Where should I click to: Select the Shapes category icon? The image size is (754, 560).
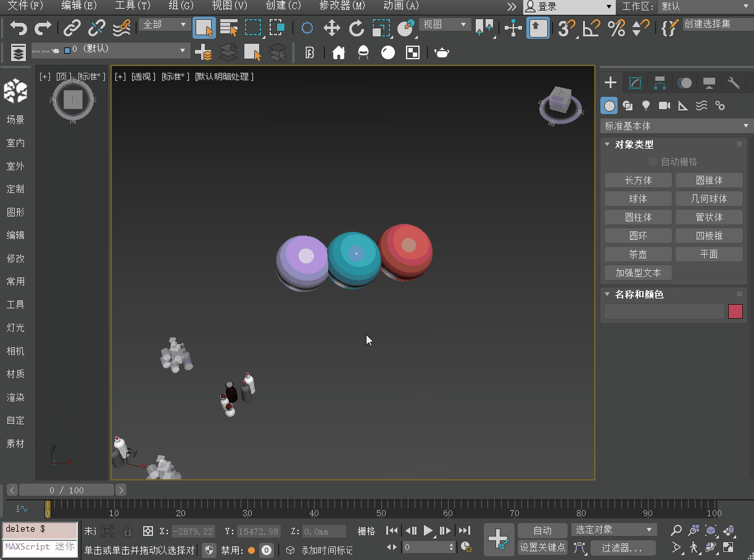tap(628, 105)
